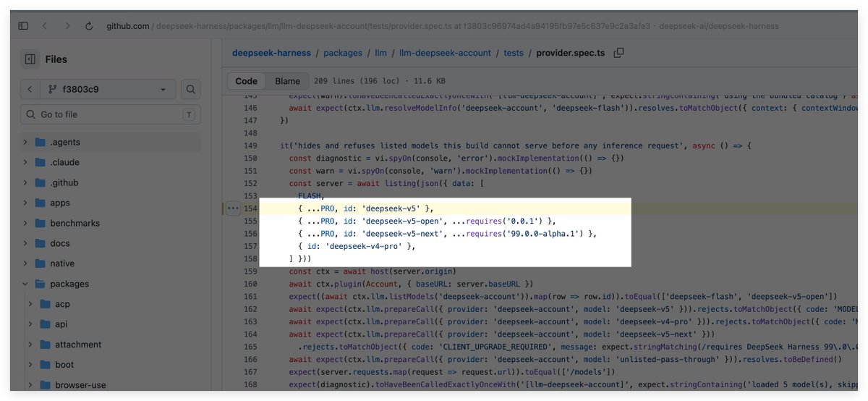Open file search with magnifier button
Image resolution: width=868 pixels, height=401 pixels.
[x=190, y=90]
